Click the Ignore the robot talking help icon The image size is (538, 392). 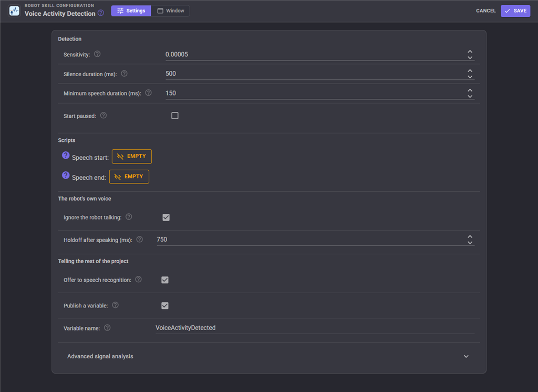pyautogui.click(x=129, y=216)
